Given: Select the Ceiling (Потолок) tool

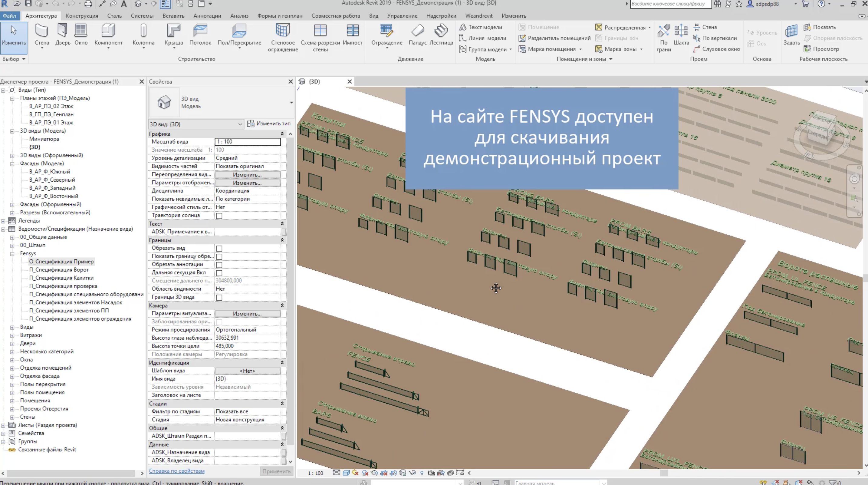Looking at the screenshot, I should [200, 35].
